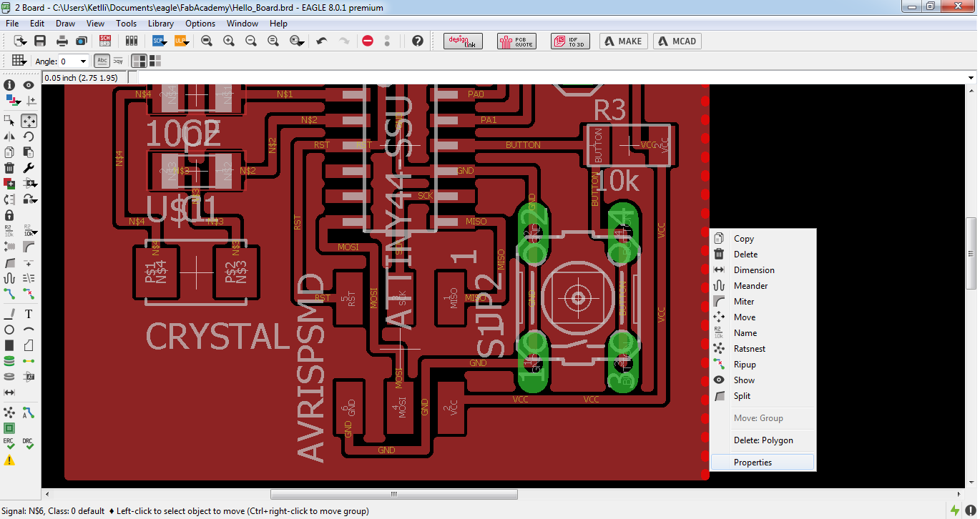Click the PCB Quote button

pos(515,41)
